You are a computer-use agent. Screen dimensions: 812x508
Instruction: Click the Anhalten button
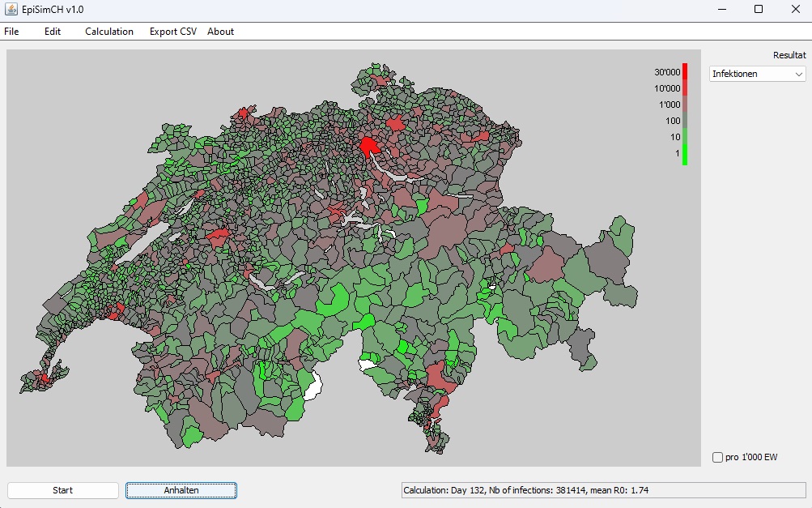pyautogui.click(x=180, y=490)
